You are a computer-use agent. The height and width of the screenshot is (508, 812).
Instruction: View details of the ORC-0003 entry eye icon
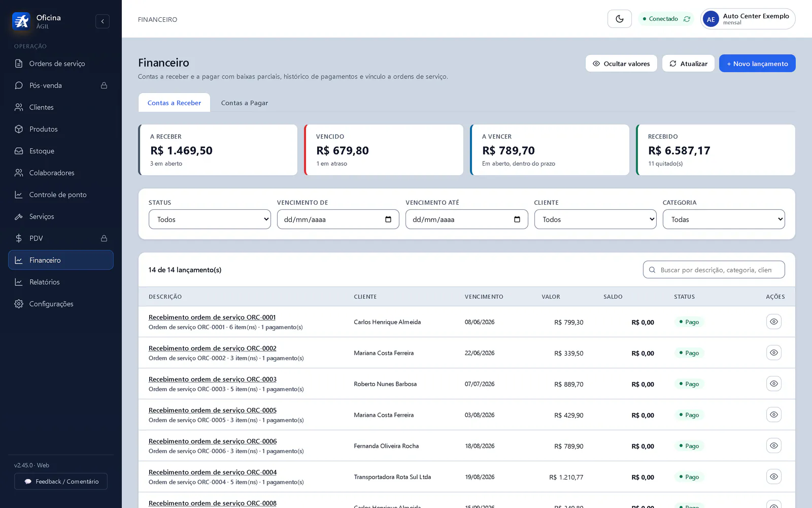coord(774,384)
